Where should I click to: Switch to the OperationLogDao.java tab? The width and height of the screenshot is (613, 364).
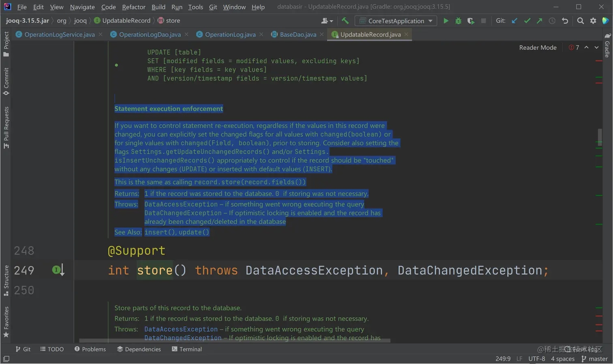click(x=150, y=34)
